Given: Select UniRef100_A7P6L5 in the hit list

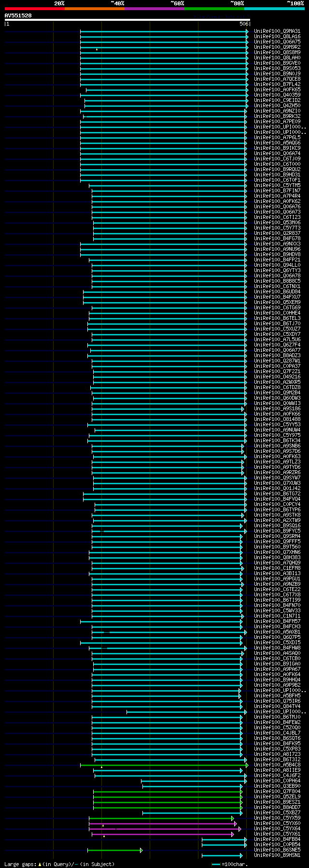Looking at the screenshot, I should (277, 138).
